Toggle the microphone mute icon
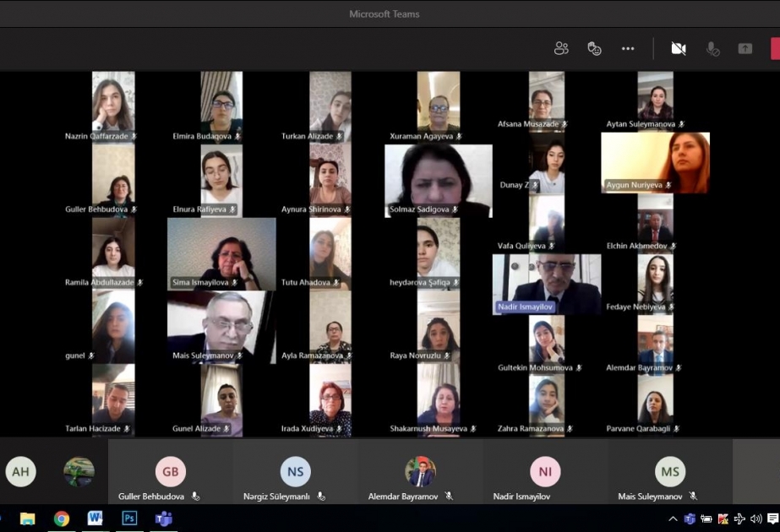 point(712,48)
